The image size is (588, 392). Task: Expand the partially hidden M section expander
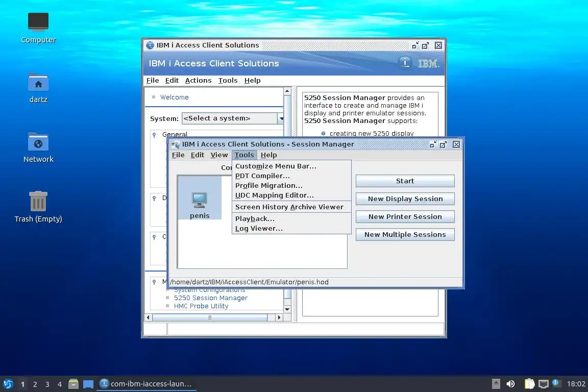154,282
